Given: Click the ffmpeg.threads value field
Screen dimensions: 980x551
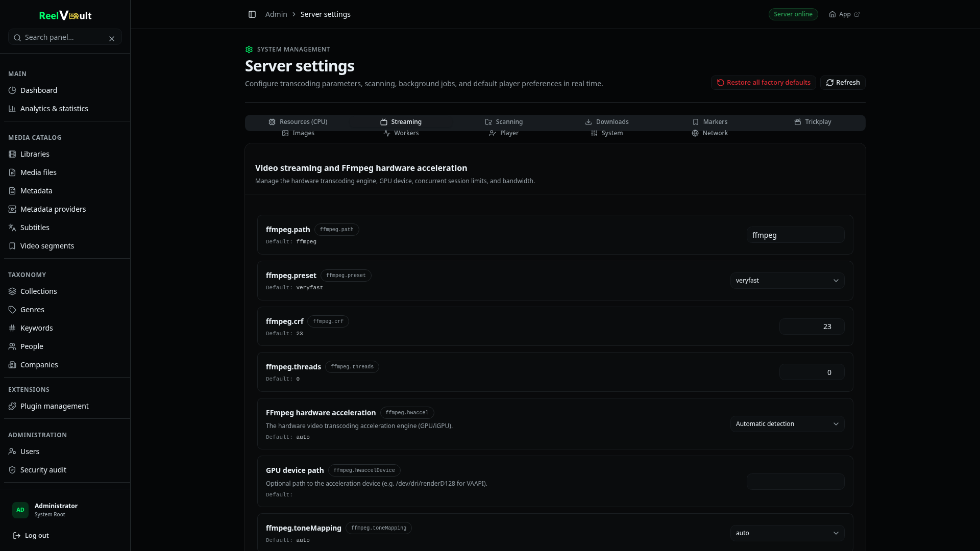Looking at the screenshot, I should tap(812, 372).
